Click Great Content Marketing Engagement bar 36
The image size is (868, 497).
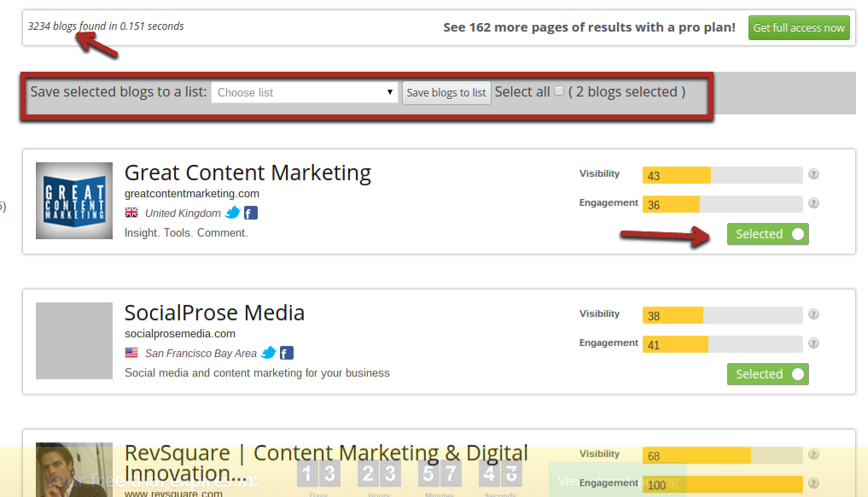722,204
